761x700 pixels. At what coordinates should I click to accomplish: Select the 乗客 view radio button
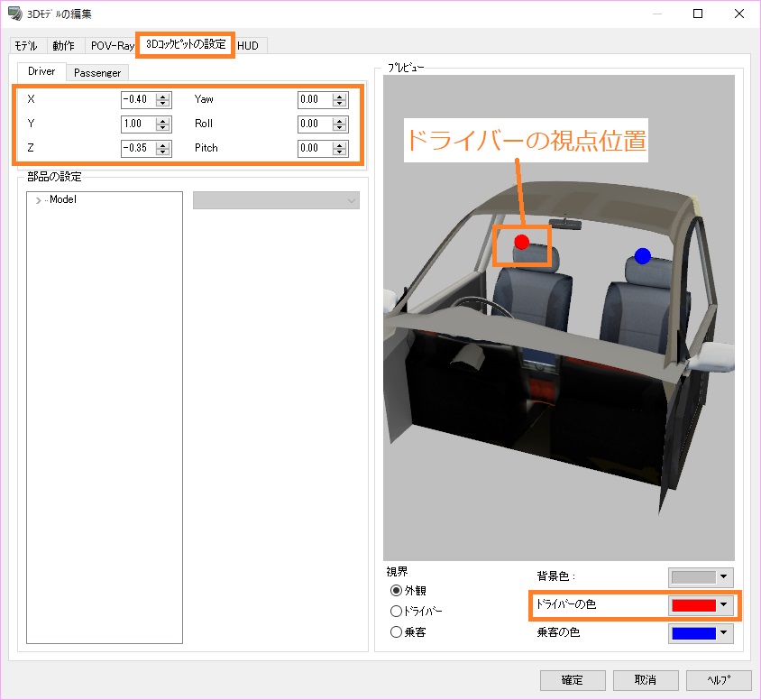pos(396,632)
